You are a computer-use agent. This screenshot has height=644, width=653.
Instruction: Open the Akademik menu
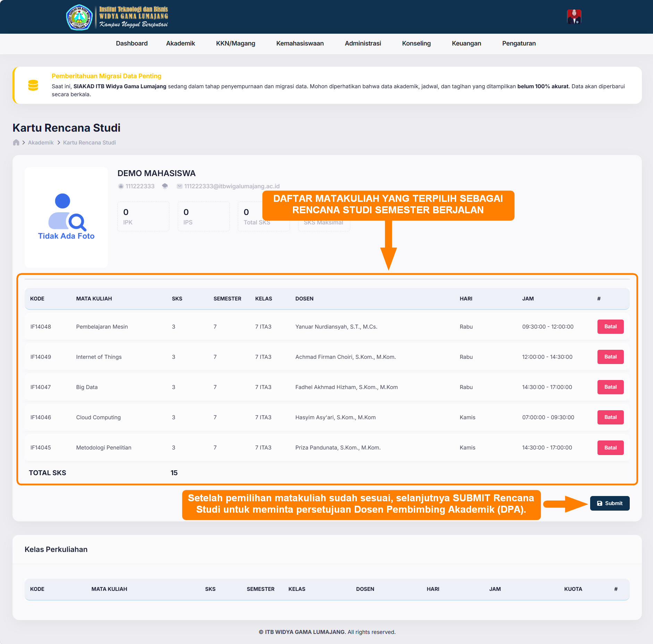click(181, 43)
